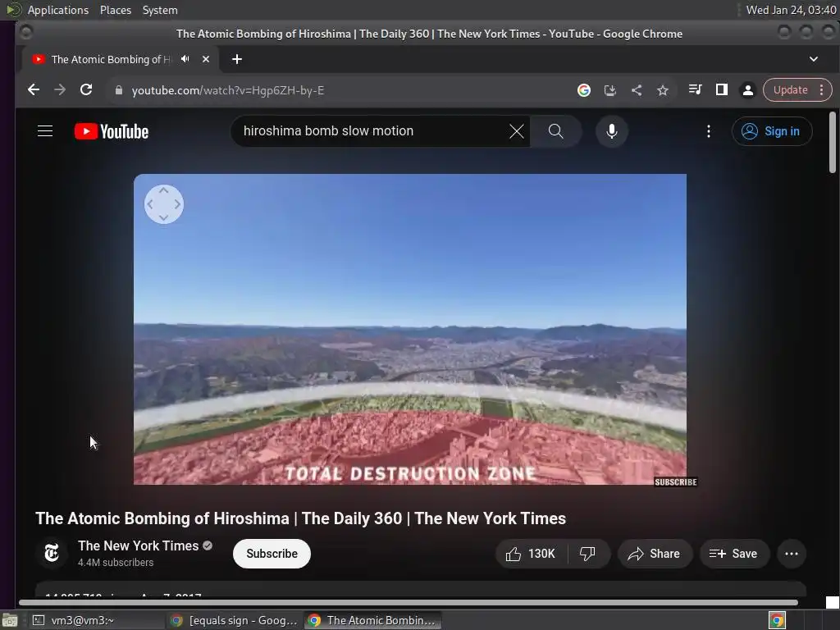Viewport: 840px width, 630px height.
Task: Subscribe to The New York Times channel
Action: (272, 554)
